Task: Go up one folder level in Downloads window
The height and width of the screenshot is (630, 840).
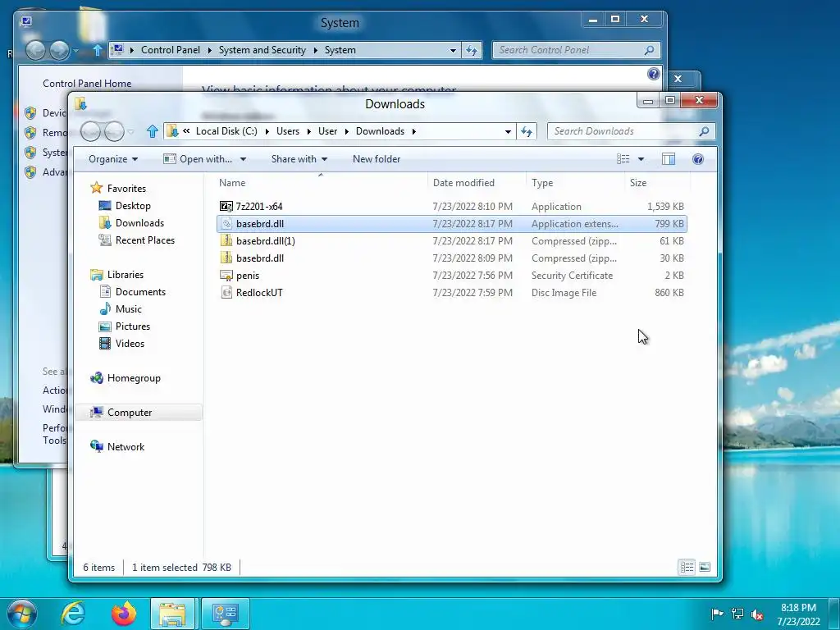Action: point(152,131)
